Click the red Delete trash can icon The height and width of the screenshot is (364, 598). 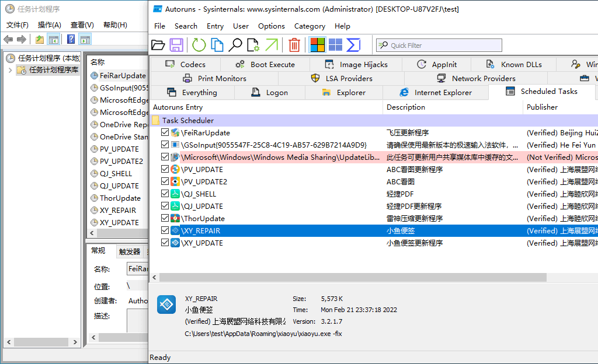click(294, 45)
